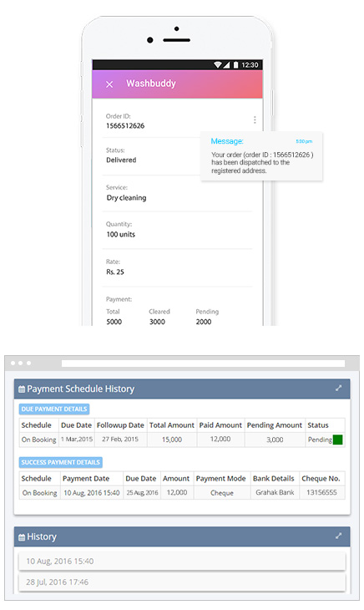Click the browser address bar field
Screen dimensions: 364x610
(203, 363)
